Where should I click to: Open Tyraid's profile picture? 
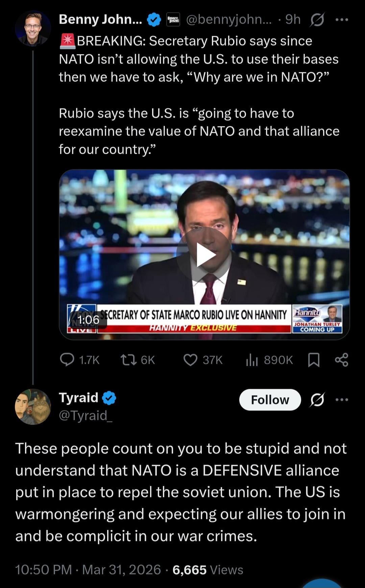coord(33,406)
